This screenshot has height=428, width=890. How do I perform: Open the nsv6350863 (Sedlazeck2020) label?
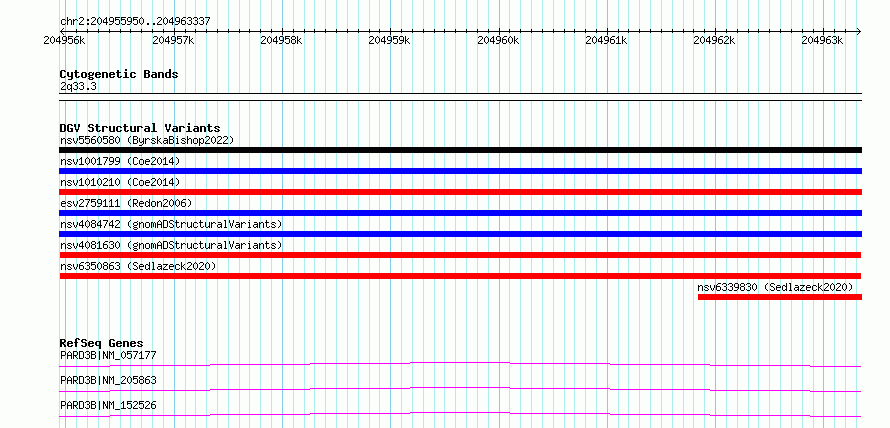(x=138, y=266)
